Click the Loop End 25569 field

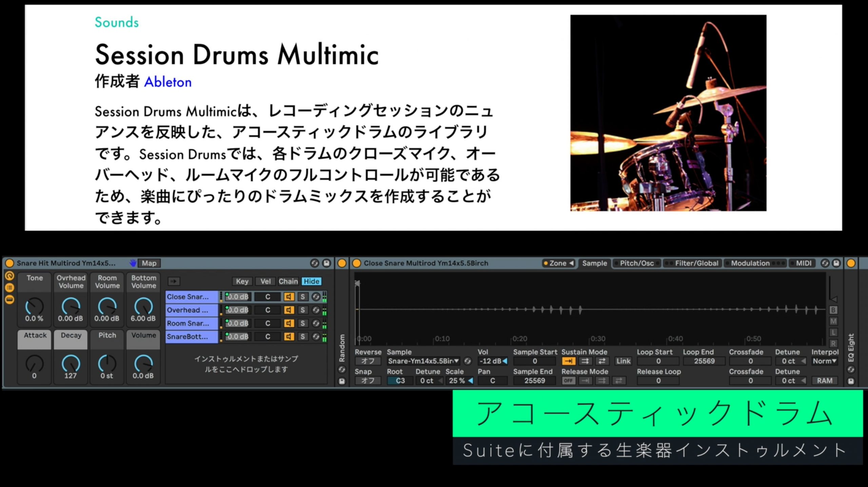[704, 361]
